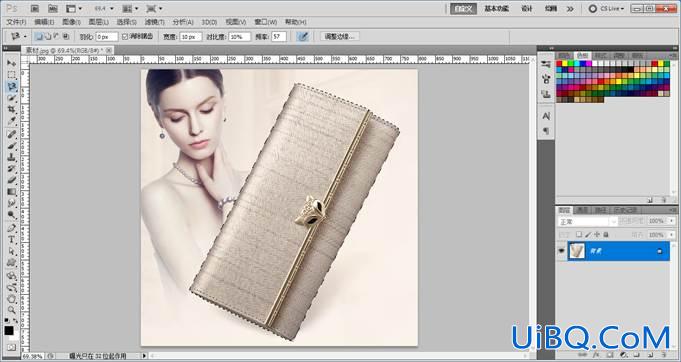Choose Add to Selection mode
The width and height of the screenshot is (681, 362).
tap(48, 37)
